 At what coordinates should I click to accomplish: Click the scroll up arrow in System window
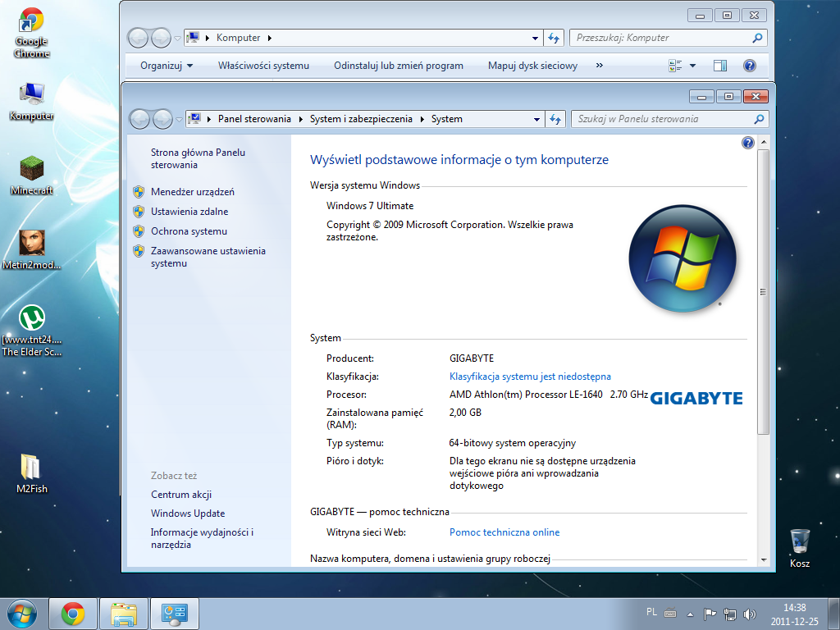(x=764, y=143)
